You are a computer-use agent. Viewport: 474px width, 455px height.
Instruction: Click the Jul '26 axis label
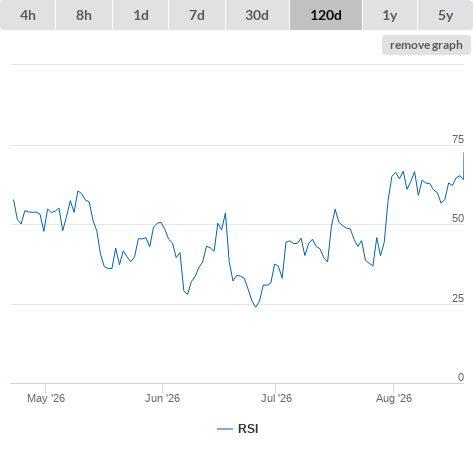click(x=276, y=398)
